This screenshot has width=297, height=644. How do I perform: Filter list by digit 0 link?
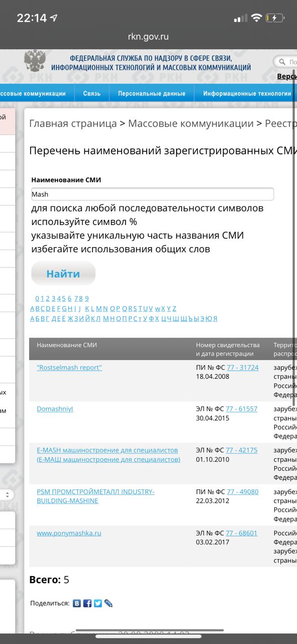click(37, 298)
